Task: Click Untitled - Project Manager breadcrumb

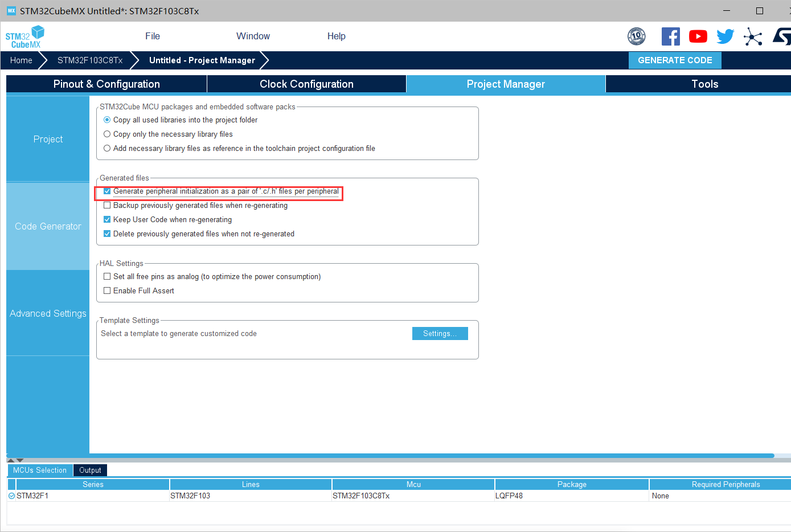Action: point(202,60)
